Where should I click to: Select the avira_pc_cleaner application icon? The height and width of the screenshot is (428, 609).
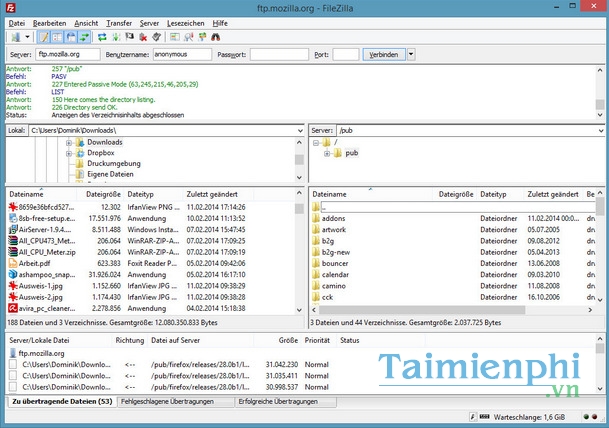[13, 308]
